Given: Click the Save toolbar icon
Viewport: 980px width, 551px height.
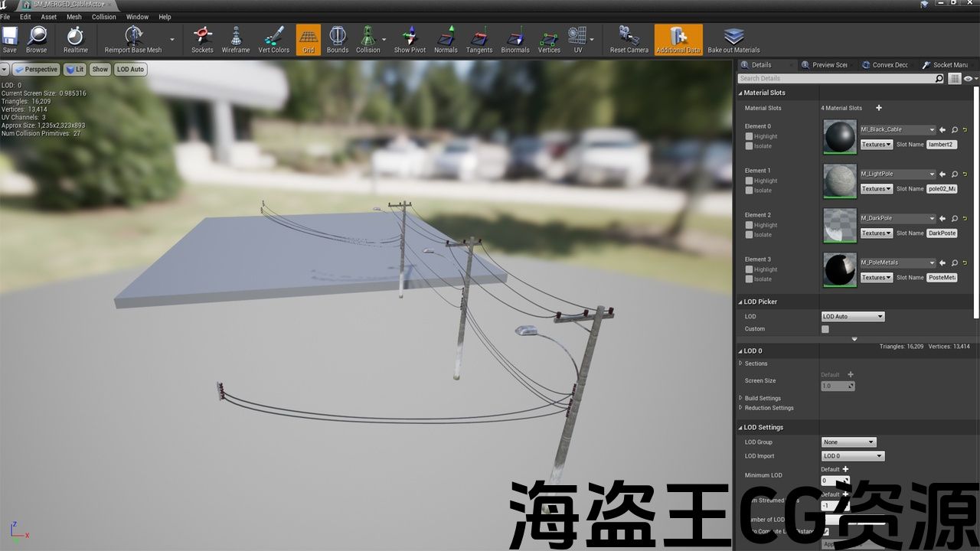Looking at the screenshot, I should pos(10,40).
